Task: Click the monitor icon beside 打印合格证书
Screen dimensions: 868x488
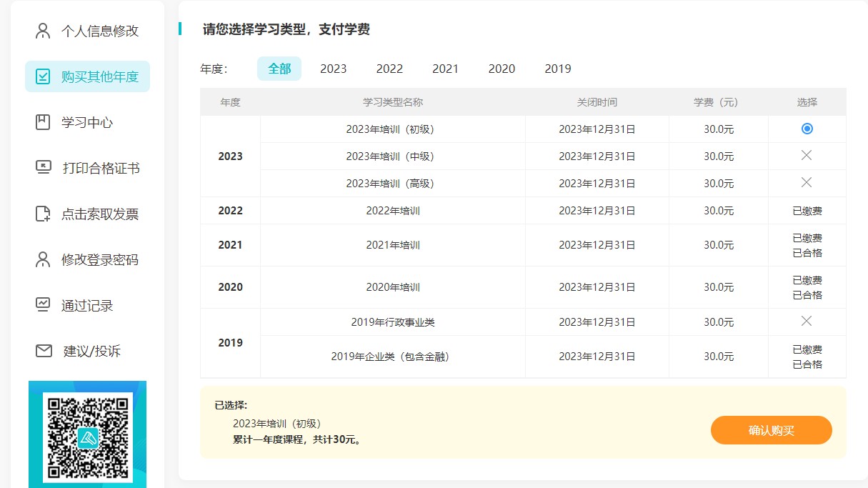Action: click(43, 168)
